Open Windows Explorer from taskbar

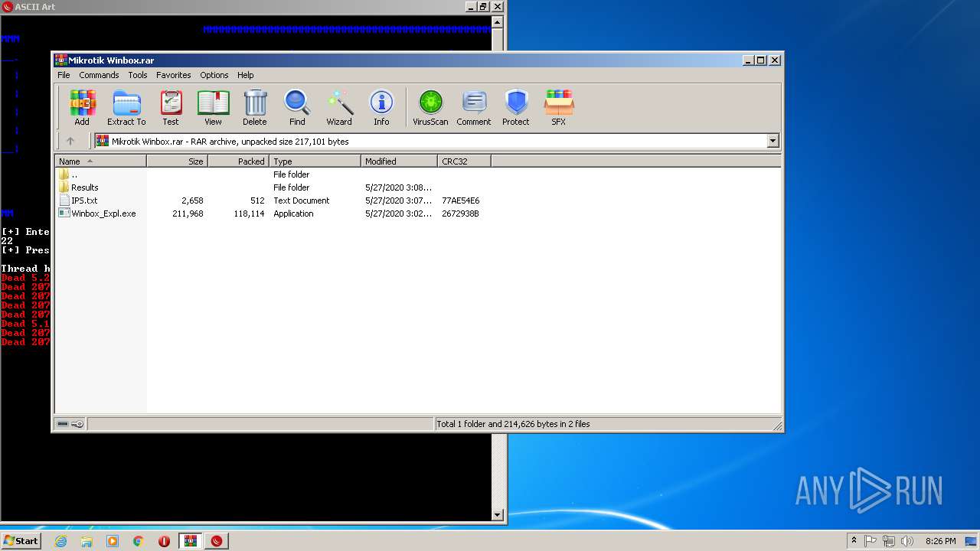coord(87,541)
